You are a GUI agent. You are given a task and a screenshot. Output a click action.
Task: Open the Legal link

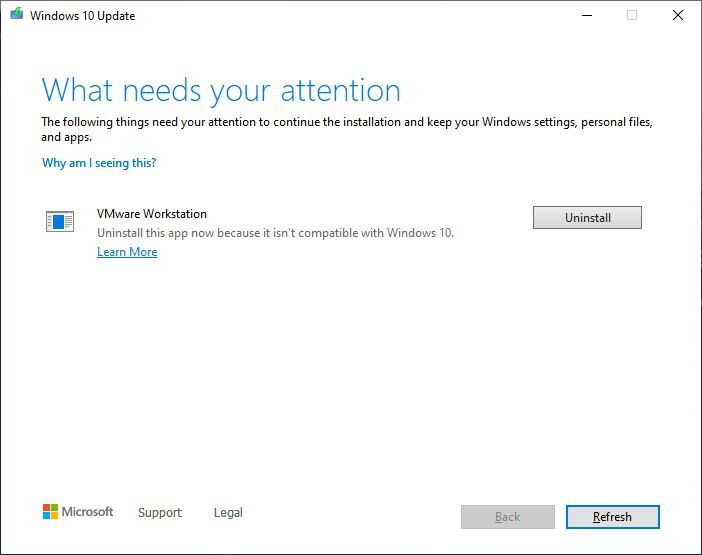point(228,512)
